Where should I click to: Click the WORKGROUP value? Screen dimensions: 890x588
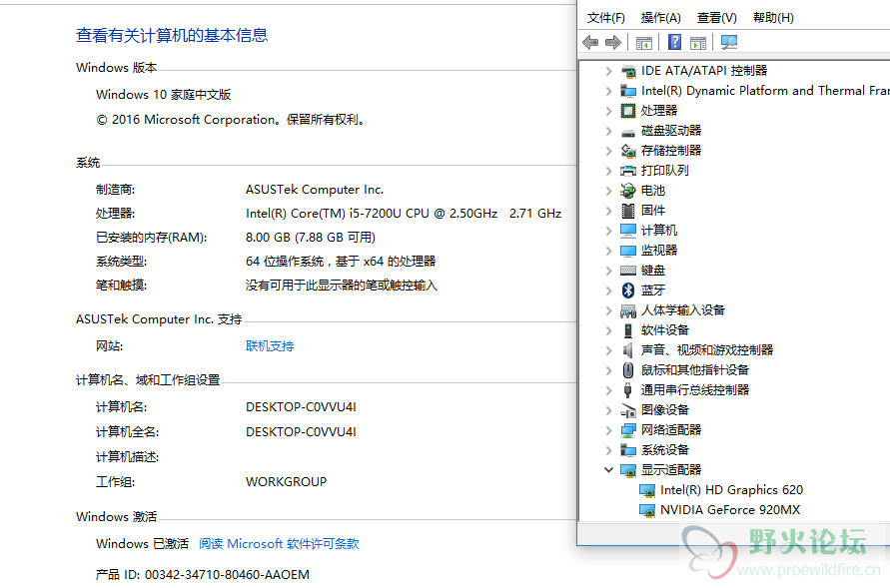coord(286,482)
